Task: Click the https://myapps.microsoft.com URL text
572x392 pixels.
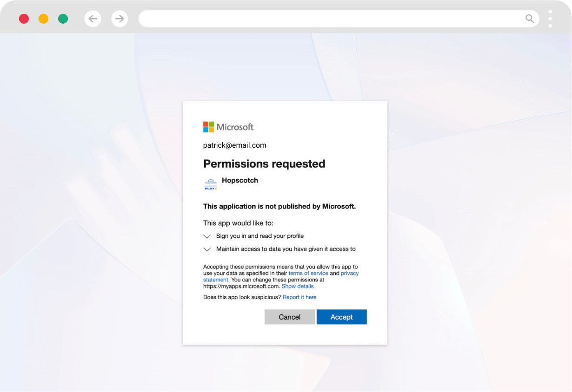Action: [241, 286]
